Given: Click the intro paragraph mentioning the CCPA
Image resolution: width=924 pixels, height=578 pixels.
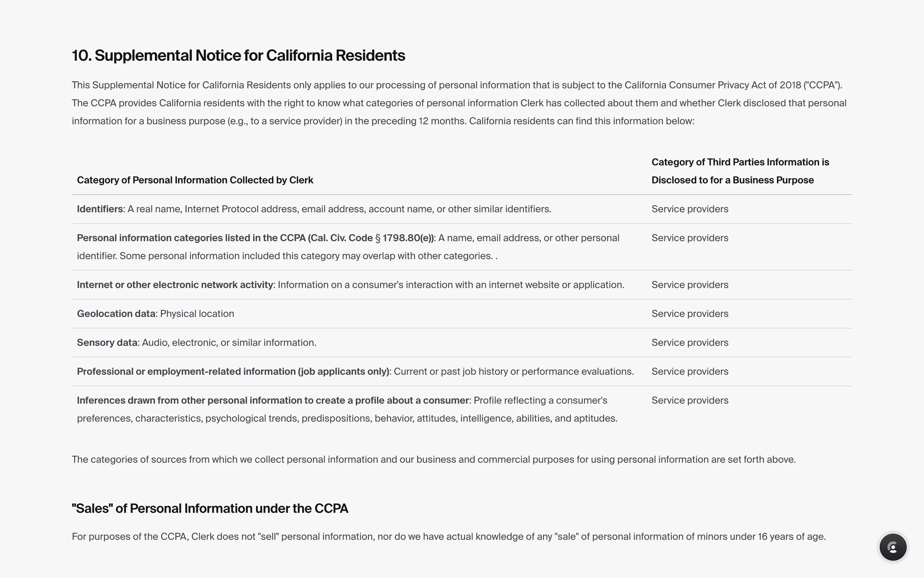Looking at the screenshot, I should pyautogui.click(x=457, y=103).
